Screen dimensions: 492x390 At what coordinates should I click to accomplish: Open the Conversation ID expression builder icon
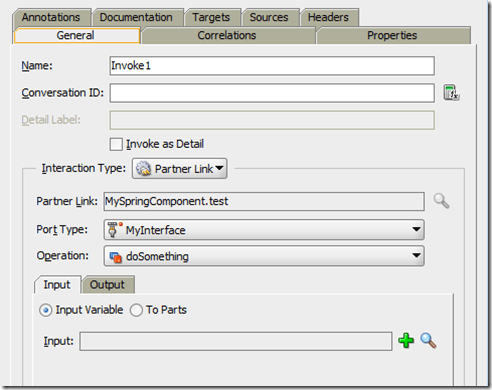coord(451,93)
